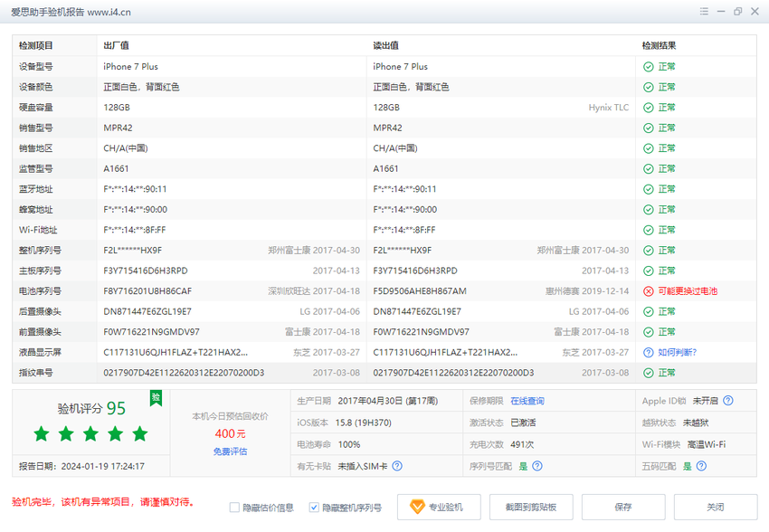This screenshot has width=769, height=532.
Task: Close the window with the X button
Action: click(755, 11)
